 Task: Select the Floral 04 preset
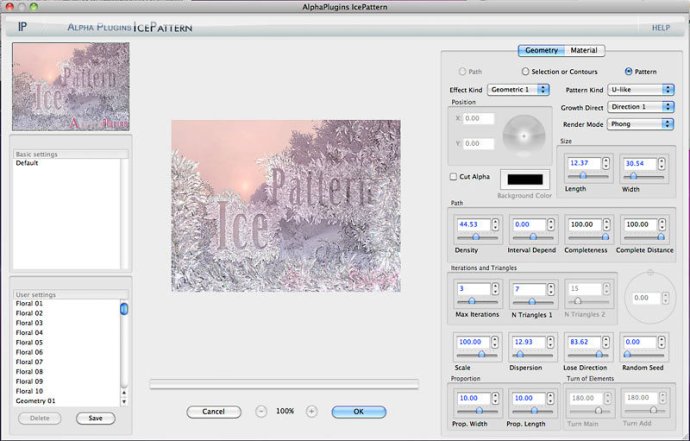[x=29, y=333]
